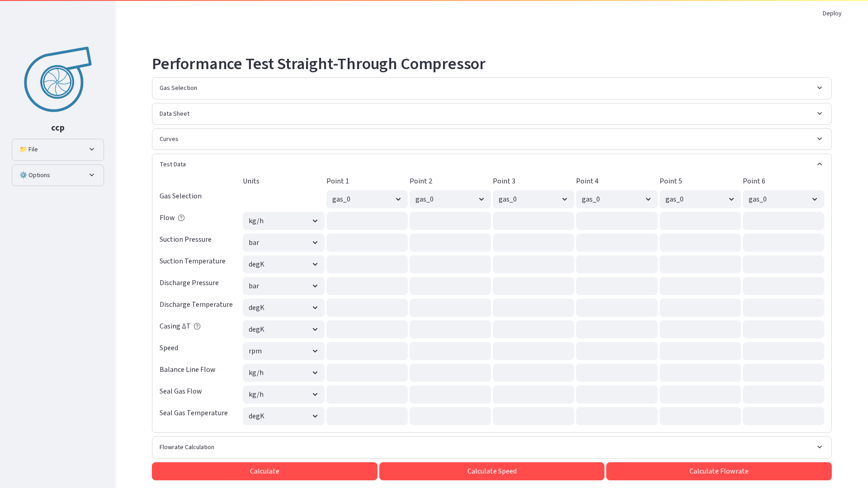Click the ccp compressor logo image
868x488 pixels.
pyautogui.click(x=58, y=79)
